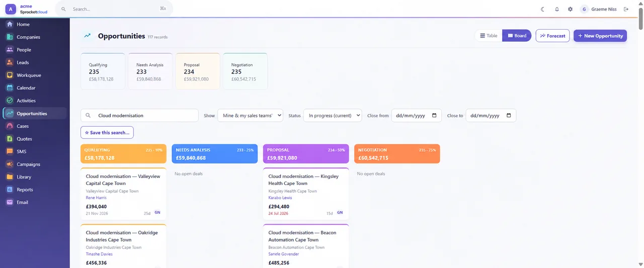Click the Needs Analysis summary card
The image size is (644, 268).
150,71
